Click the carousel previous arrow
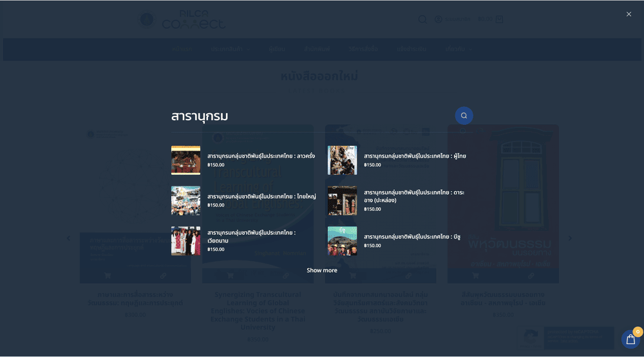Viewport: 644px width, 357px height. (69, 238)
